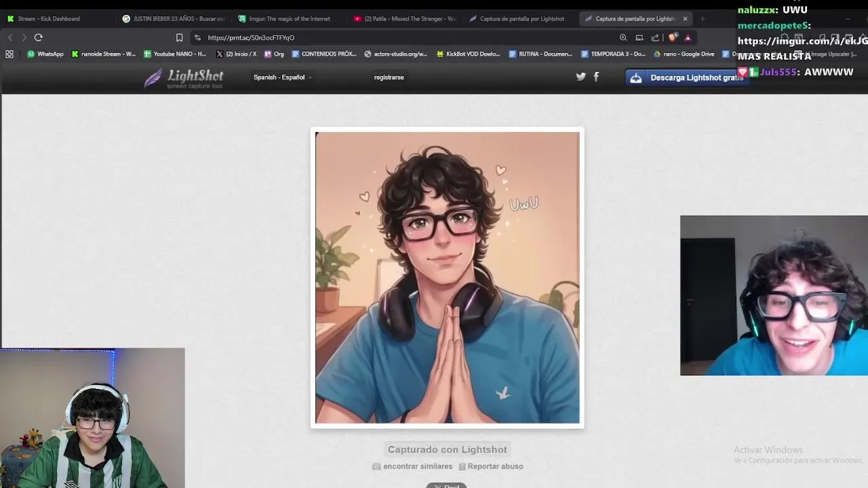Image resolution: width=868 pixels, height=488 pixels.
Task: Bookmark this page using the bookmark icon
Action: (x=179, y=37)
